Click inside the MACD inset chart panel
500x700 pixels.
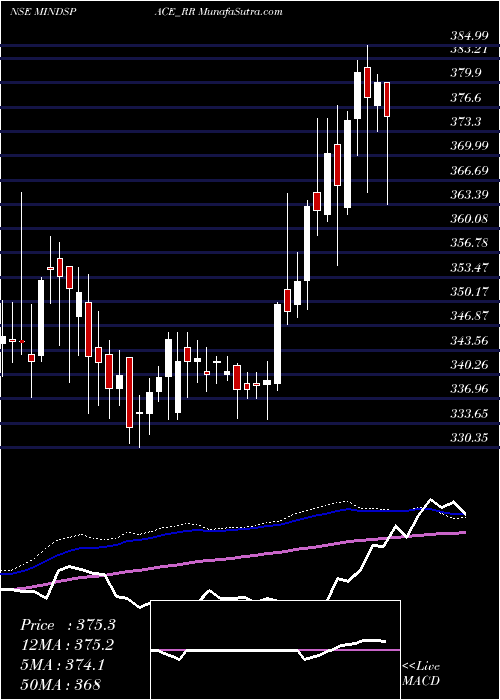point(275,650)
